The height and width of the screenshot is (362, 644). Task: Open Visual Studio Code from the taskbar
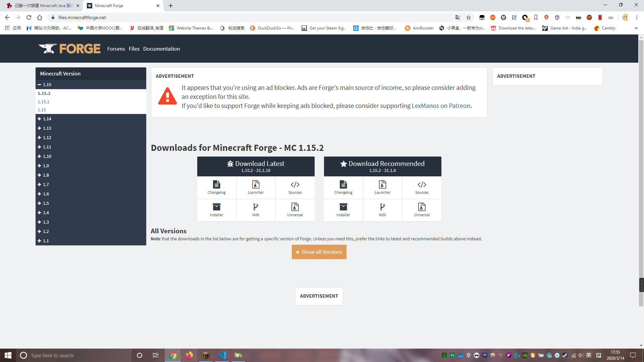222,355
